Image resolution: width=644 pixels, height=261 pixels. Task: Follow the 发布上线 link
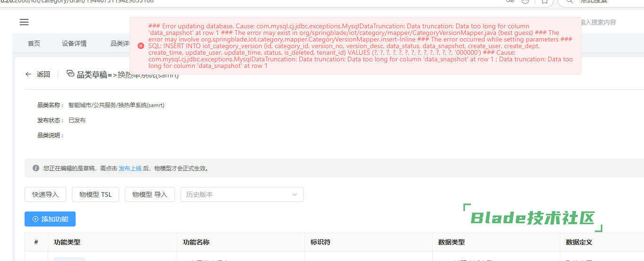point(130,168)
